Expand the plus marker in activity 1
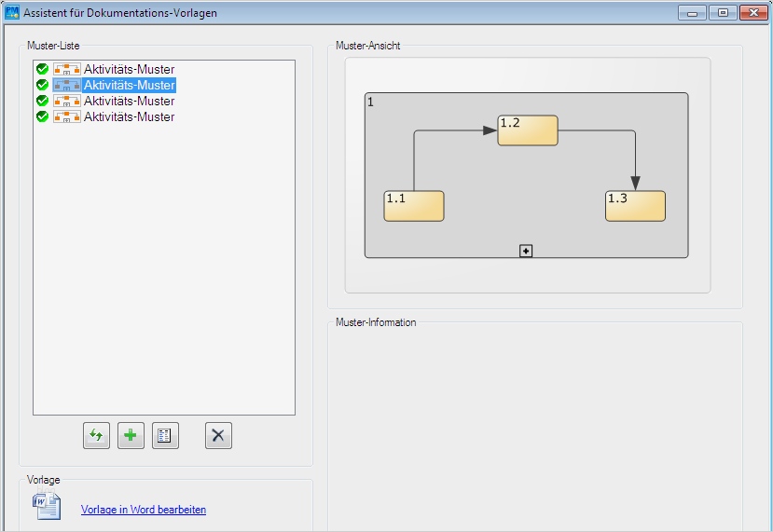This screenshot has width=773, height=532. pyautogui.click(x=526, y=252)
